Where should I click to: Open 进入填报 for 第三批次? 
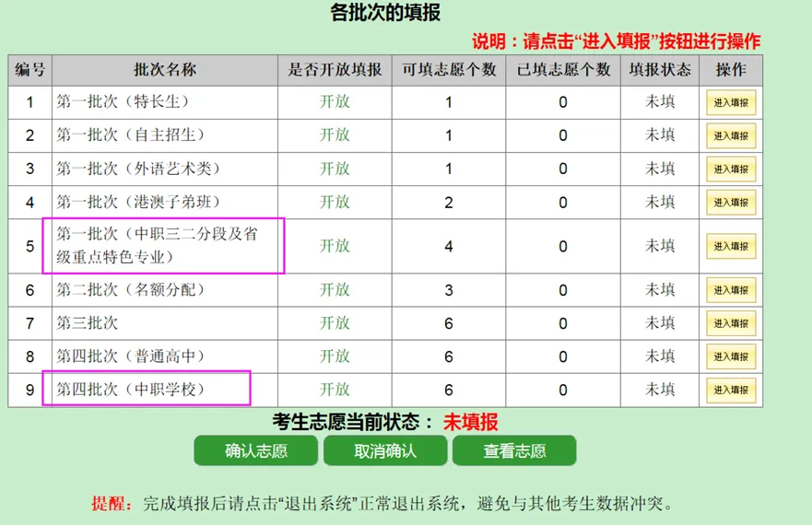pos(731,323)
